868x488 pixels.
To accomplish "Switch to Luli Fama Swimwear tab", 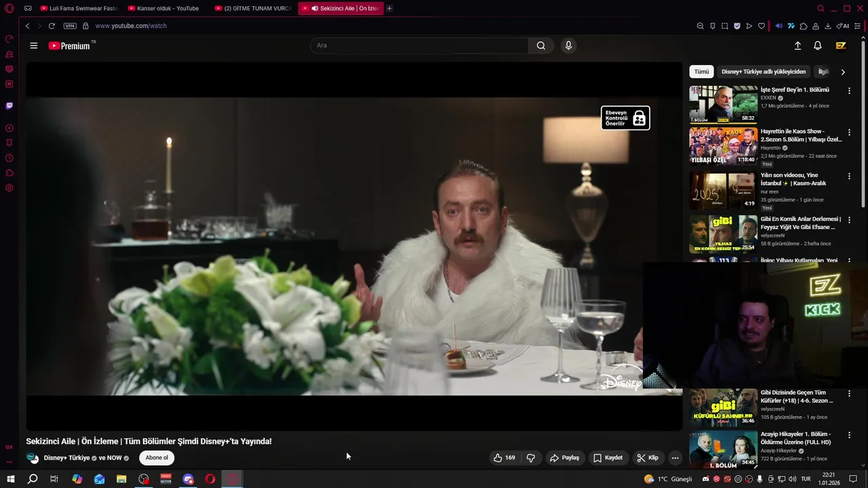I will tap(79, 8).
